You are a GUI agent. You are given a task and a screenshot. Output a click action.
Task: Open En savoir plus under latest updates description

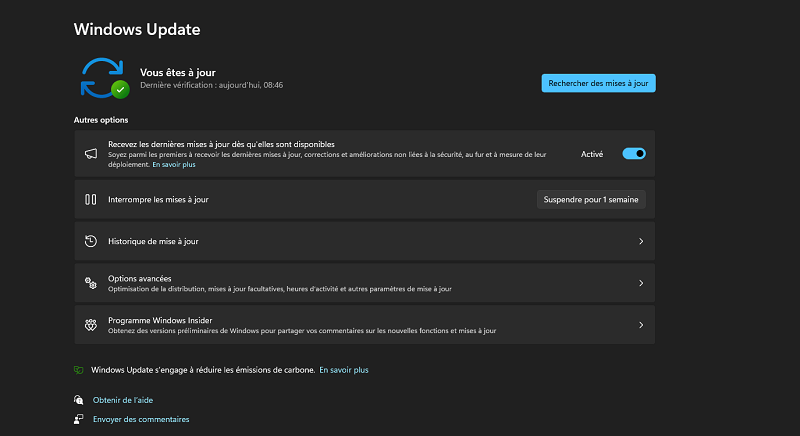173,164
